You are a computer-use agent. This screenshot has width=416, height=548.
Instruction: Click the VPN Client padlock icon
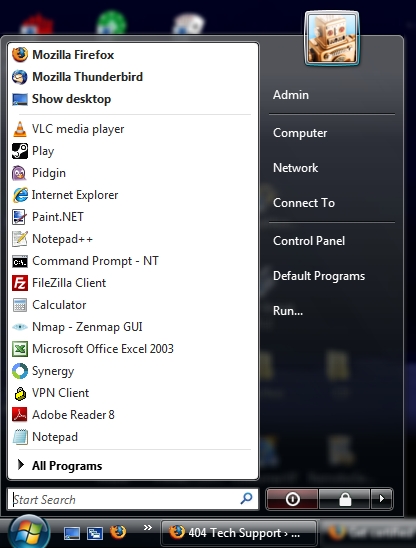tap(20, 393)
